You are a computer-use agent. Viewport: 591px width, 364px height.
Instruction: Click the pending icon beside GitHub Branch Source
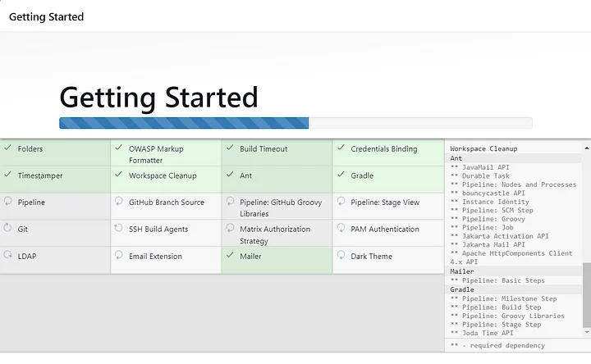(x=119, y=202)
